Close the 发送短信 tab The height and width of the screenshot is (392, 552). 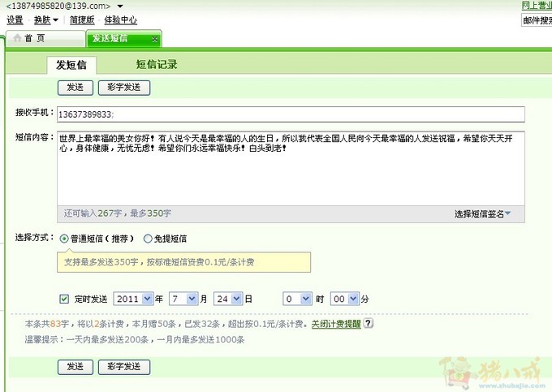(154, 40)
